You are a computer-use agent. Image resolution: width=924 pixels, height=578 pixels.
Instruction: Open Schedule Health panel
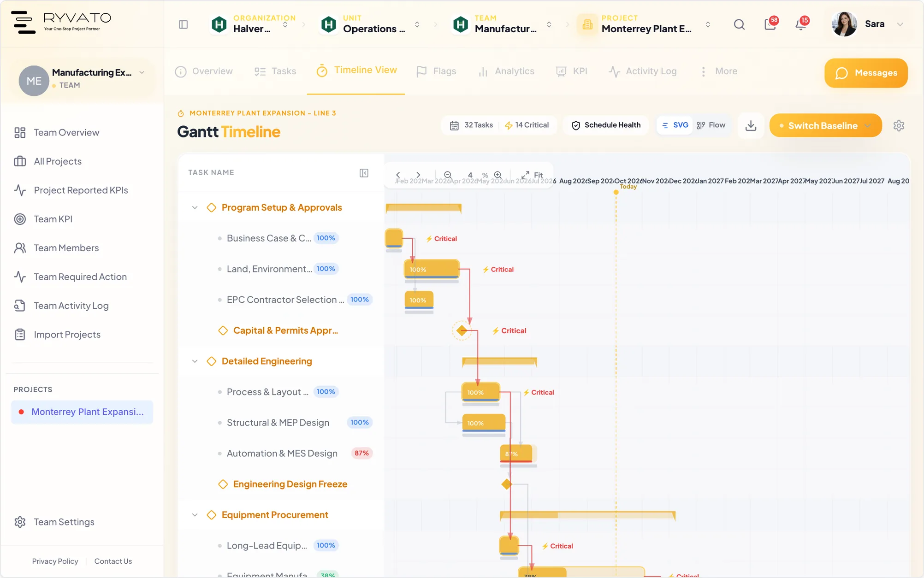coord(606,125)
